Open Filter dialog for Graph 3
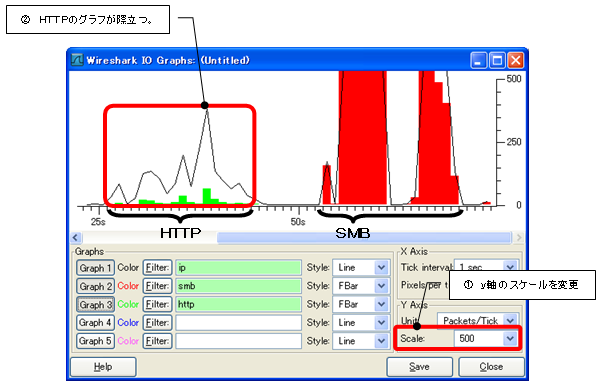This screenshot has height=384, width=599. [x=157, y=305]
